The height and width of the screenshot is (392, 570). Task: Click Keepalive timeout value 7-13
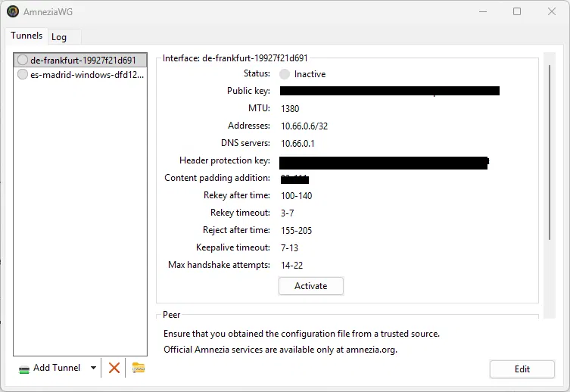click(x=289, y=248)
